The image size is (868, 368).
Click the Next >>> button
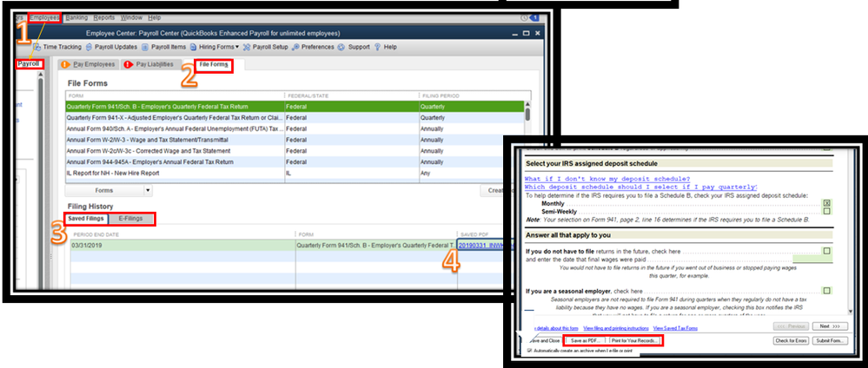(x=831, y=326)
